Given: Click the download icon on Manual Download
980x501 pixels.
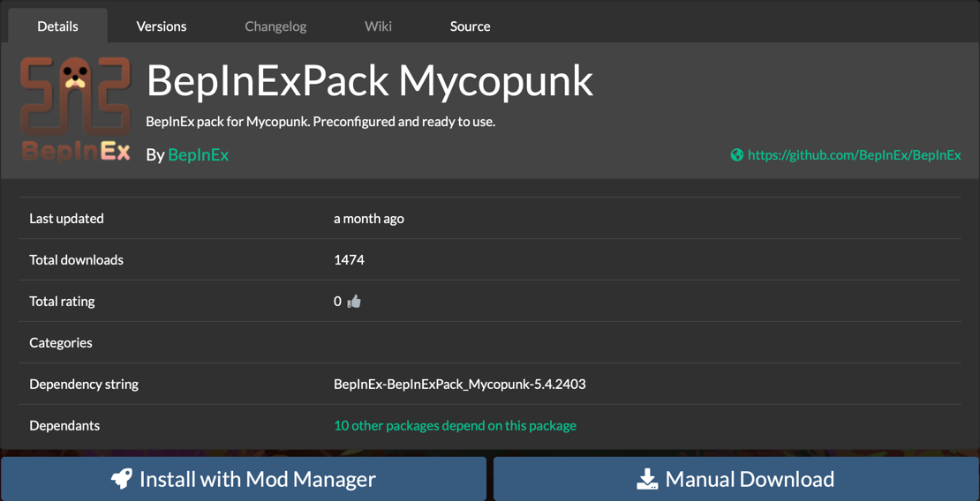Looking at the screenshot, I should point(647,479).
